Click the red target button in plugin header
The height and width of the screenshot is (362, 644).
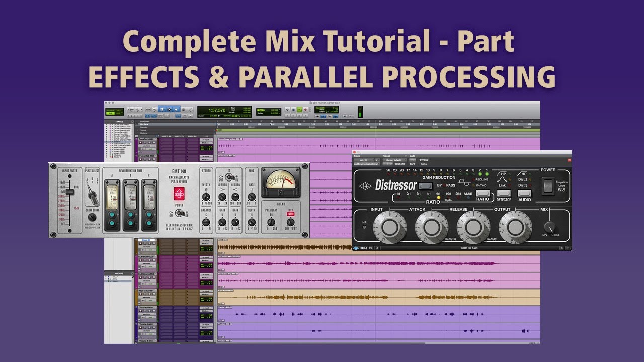pyautogui.click(x=570, y=160)
